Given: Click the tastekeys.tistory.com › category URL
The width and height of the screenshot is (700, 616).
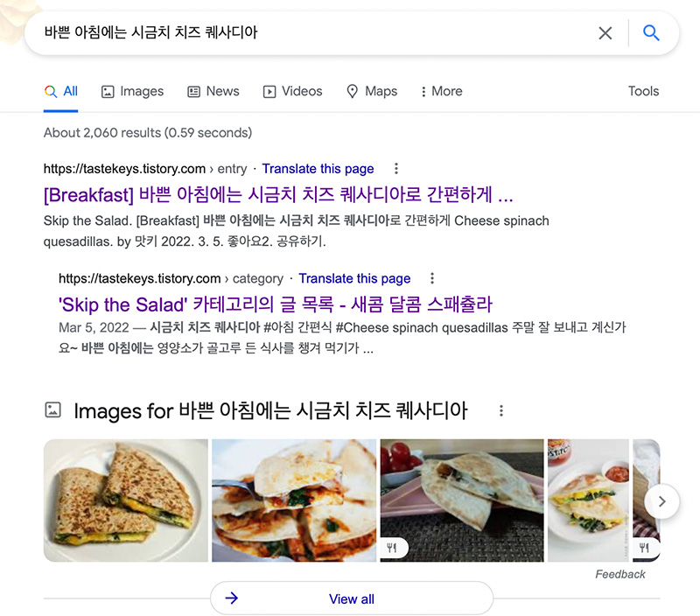Looking at the screenshot, I should point(171,278).
